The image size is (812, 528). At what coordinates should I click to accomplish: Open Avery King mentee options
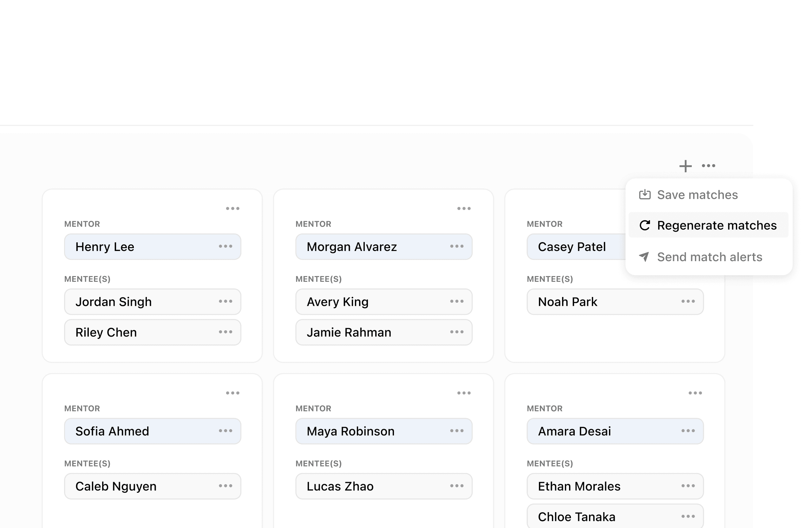coord(457,301)
